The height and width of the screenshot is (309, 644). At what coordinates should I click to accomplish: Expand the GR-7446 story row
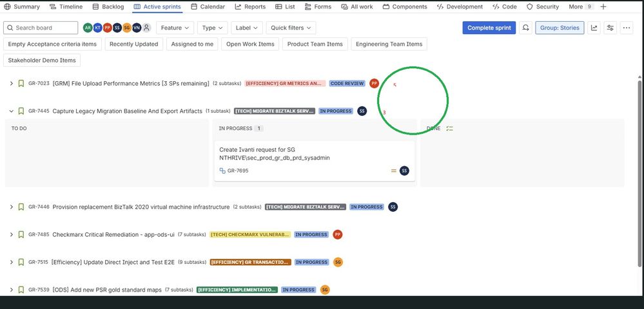(x=12, y=207)
